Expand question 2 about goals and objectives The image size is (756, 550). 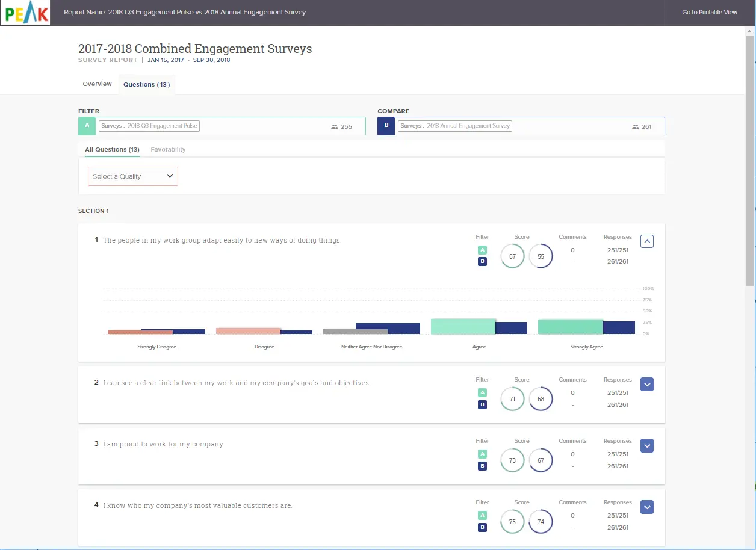(x=647, y=385)
